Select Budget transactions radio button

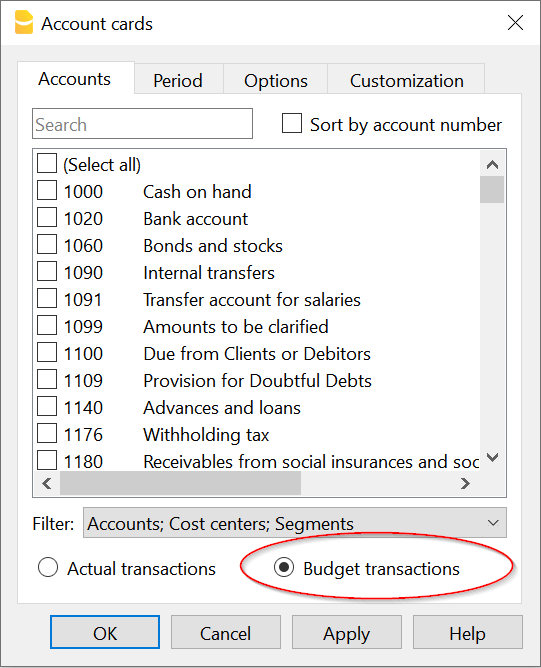coord(284,567)
